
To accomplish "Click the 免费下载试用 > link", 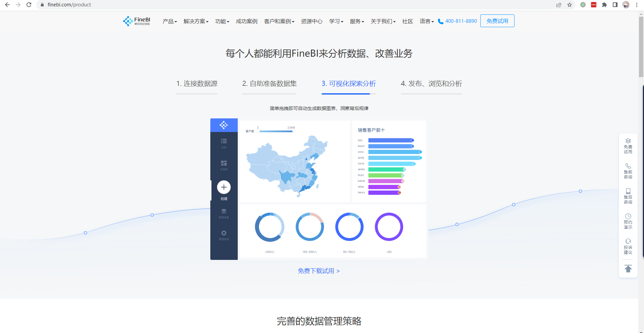I will (319, 271).
